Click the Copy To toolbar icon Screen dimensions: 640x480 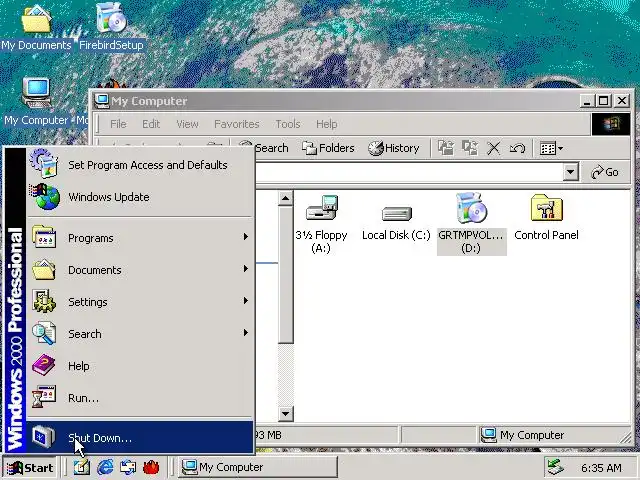click(470, 148)
